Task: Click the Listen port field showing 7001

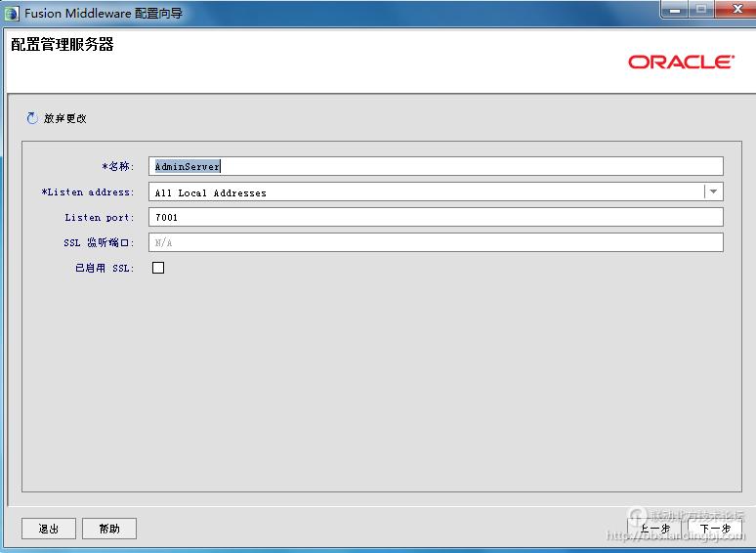Action: [x=436, y=217]
